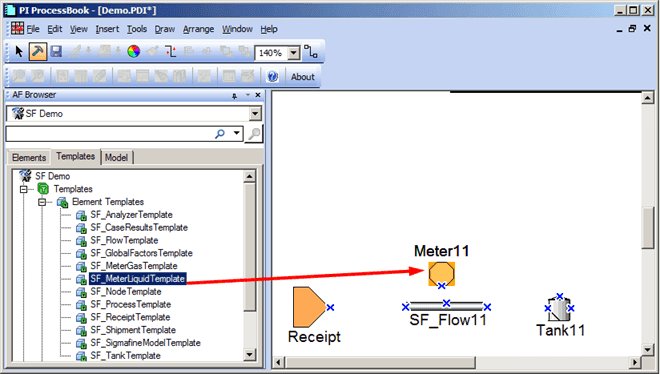Switch to the Elements tab

pyautogui.click(x=29, y=157)
